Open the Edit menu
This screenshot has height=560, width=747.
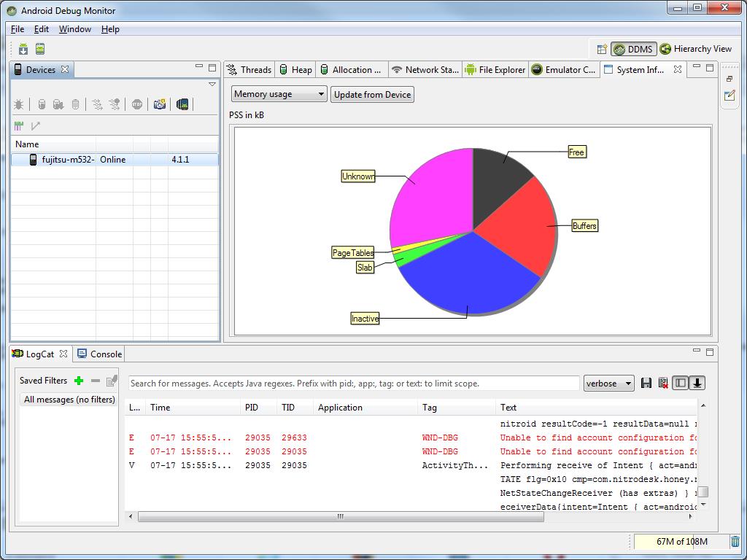pos(42,29)
